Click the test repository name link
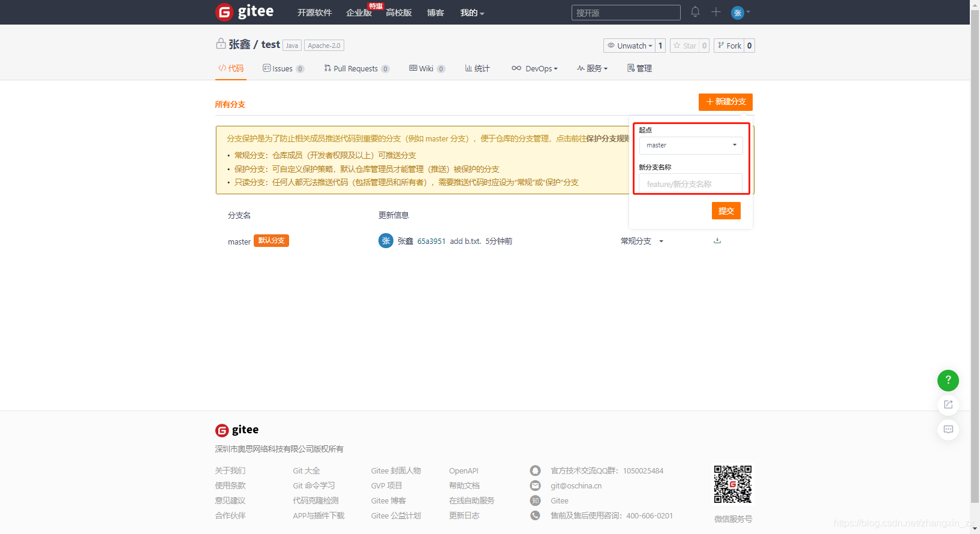 click(x=270, y=44)
